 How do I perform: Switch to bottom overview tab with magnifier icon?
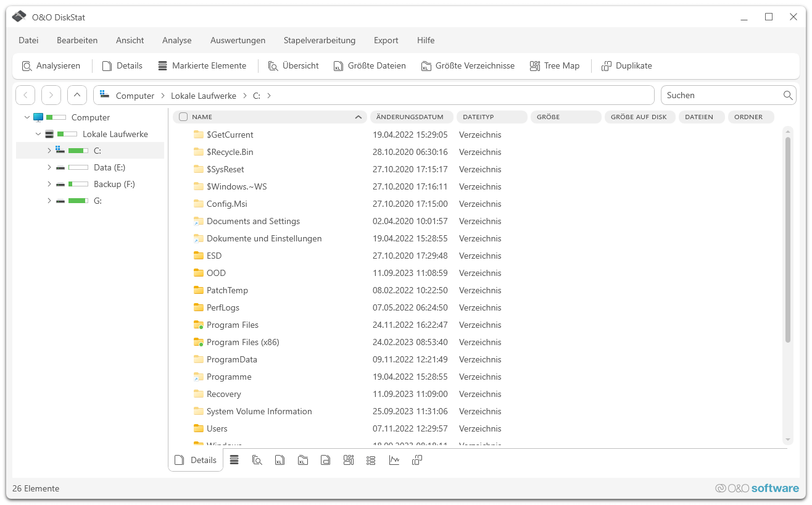[x=257, y=460]
